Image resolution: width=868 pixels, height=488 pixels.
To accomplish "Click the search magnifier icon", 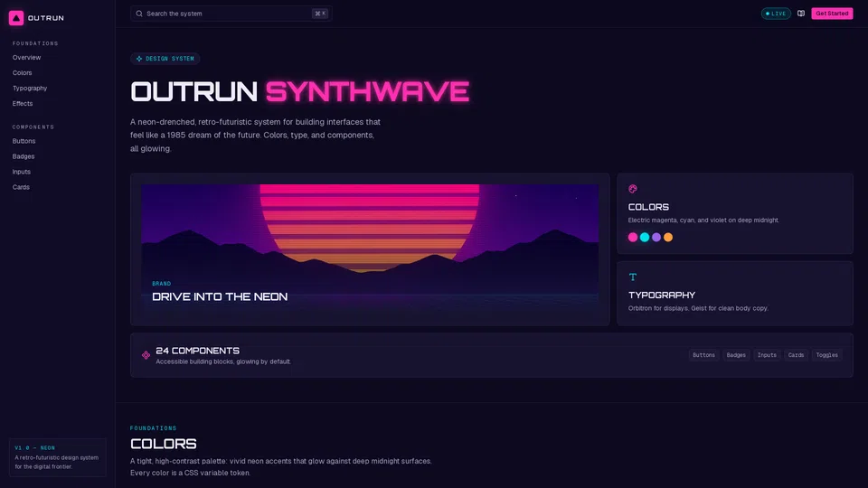I will click(139, 14).
